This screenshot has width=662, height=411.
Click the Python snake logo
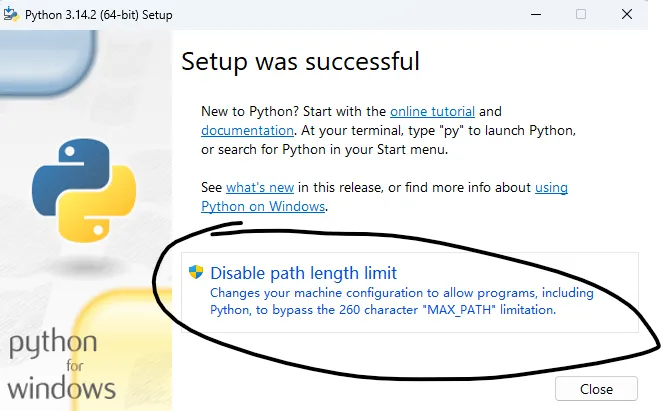coord(84,191)
